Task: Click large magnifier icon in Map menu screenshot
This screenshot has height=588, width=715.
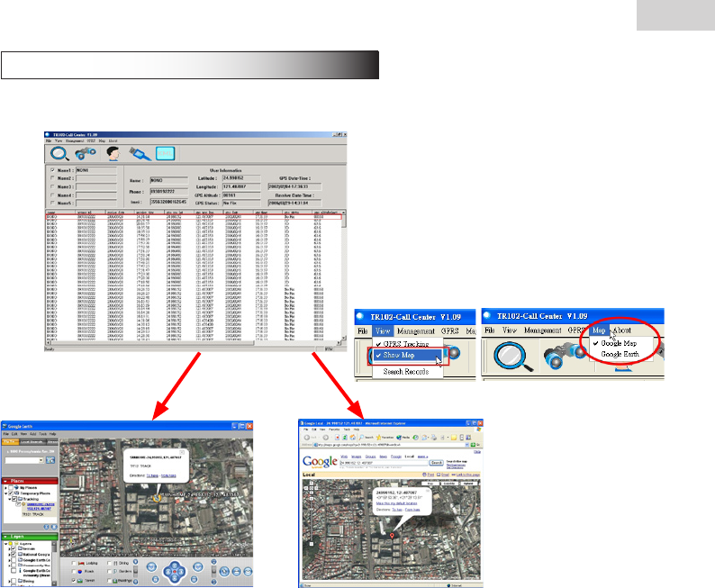Action: pos(513,357)
